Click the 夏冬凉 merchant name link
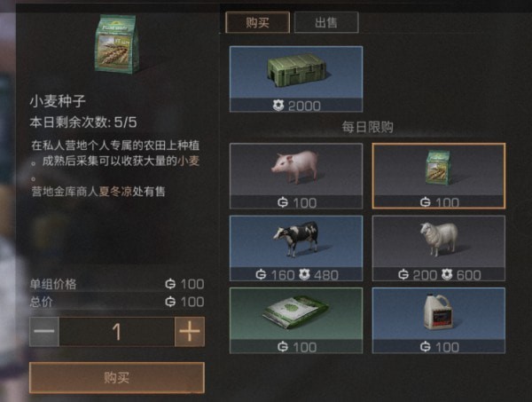Viewport: 532px width, 402px height. click(115, 192)
